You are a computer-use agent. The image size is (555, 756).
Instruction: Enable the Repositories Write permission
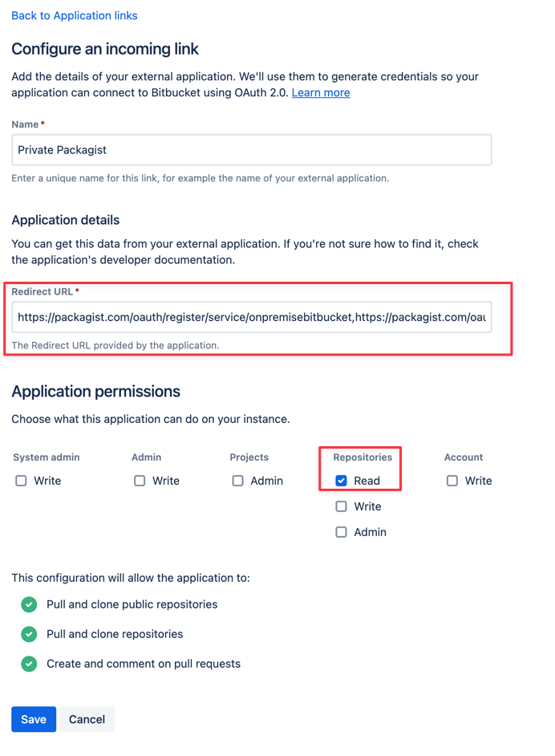(x=341, y=506)
